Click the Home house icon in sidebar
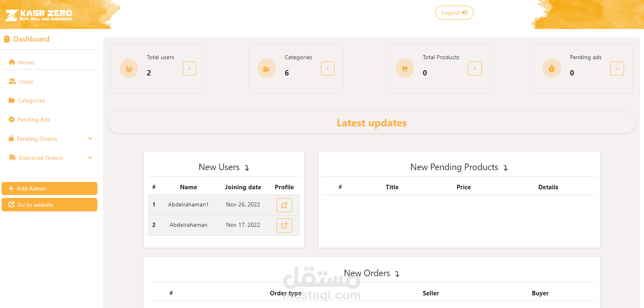Image resolution: width=644 pixels, height=308 pixels. point(12,62)
